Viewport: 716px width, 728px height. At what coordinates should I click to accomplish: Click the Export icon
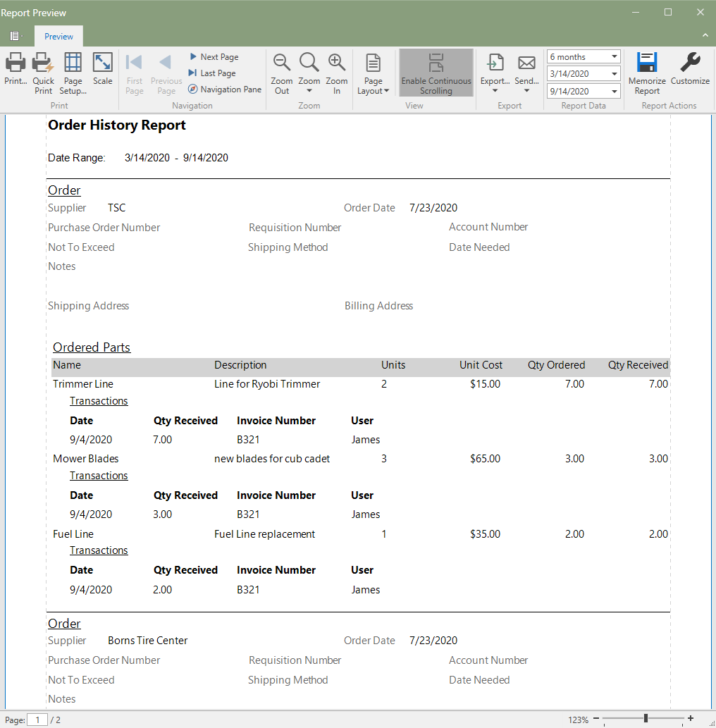point(495,63)
